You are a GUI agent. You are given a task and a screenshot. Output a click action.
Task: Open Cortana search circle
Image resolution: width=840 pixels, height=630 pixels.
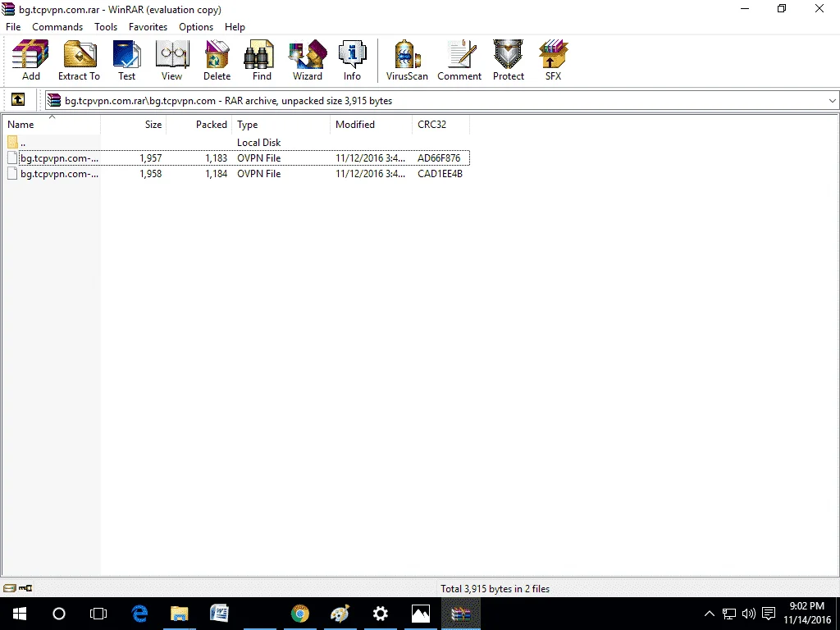59,614
